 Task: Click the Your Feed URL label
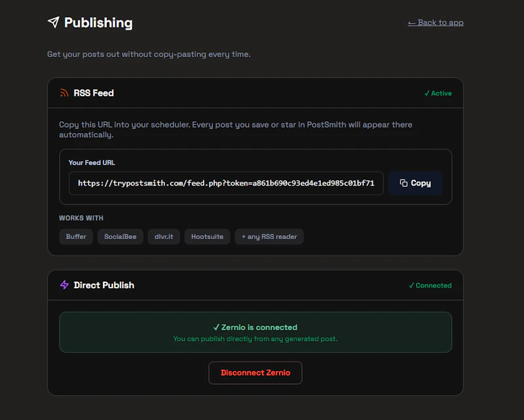coord(92,162)
